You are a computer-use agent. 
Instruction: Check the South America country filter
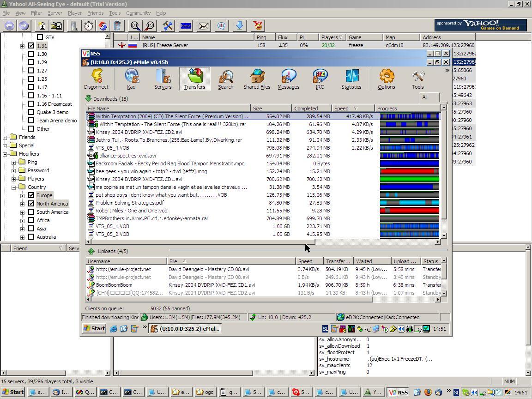[x=31, y=212]
